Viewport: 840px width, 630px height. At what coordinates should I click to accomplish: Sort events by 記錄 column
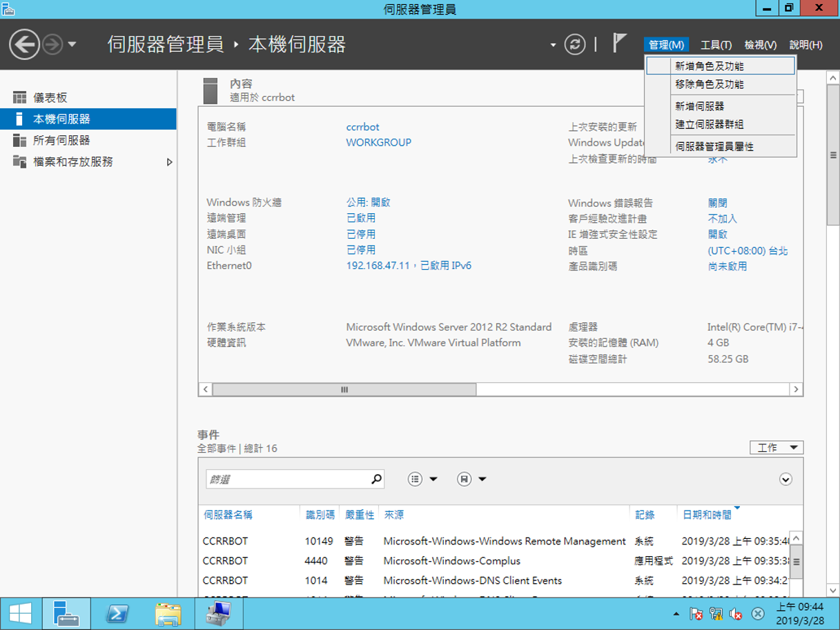[645, 515]
